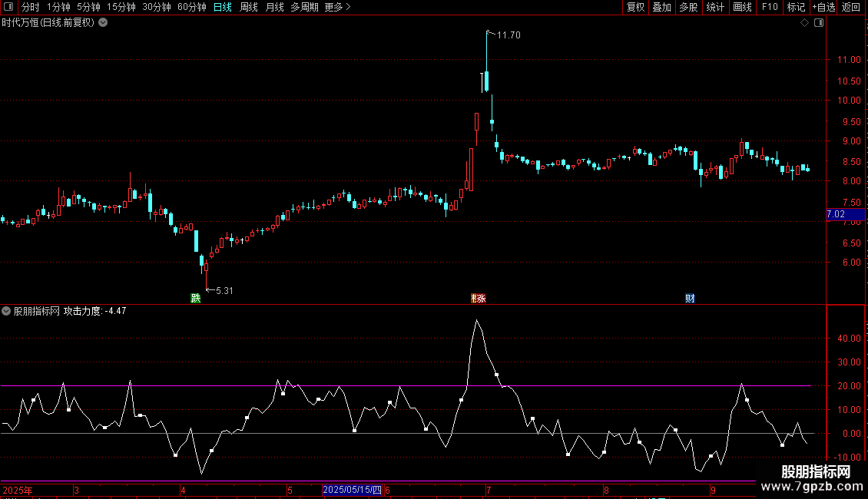
Task: Toggle the side panel icon at chart top-right
Action: coord(819,23)
